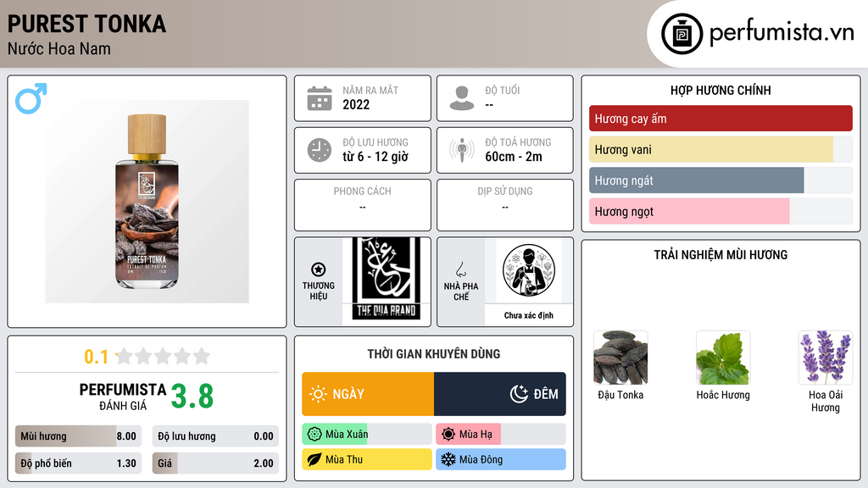
Task: Select the Ngày daytime segment
Action: [x=368, y=394]
